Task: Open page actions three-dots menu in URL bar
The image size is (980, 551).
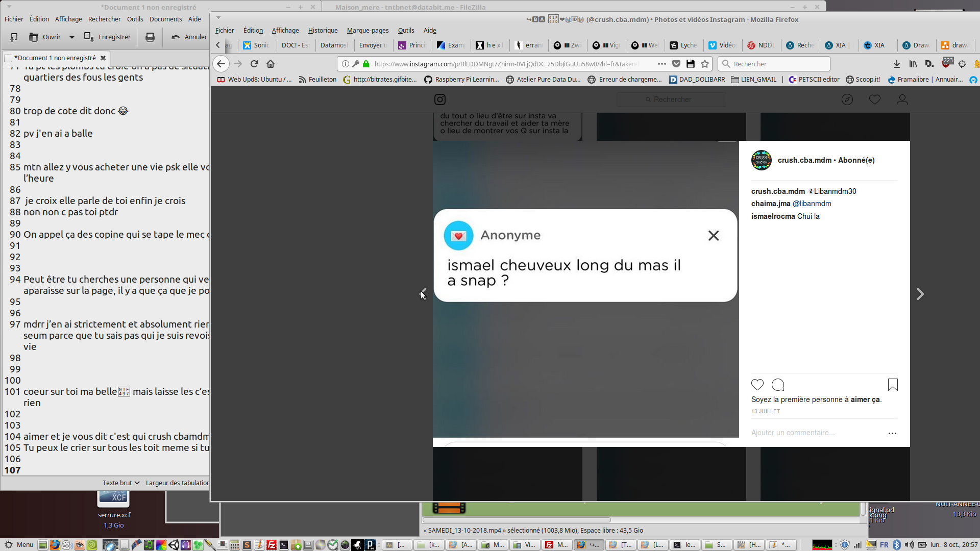Action: click(661, 64)
